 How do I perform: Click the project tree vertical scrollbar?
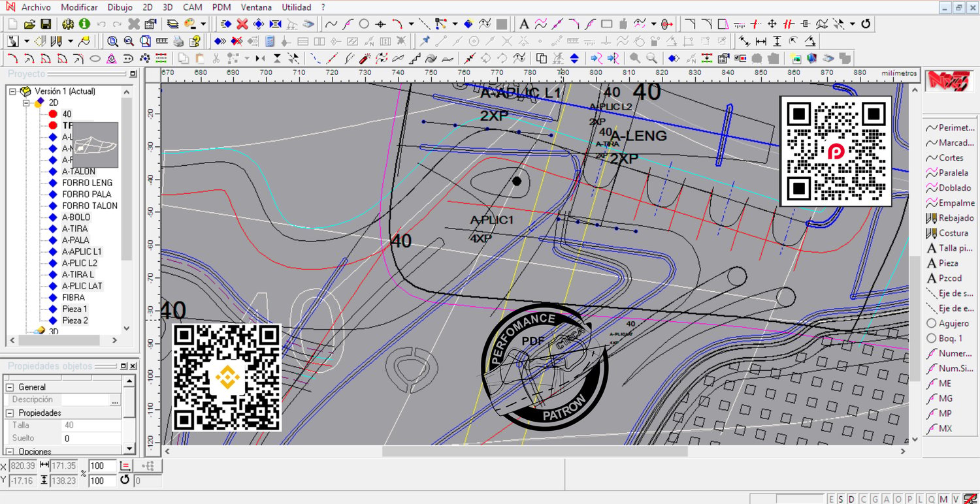coord(126,210)
